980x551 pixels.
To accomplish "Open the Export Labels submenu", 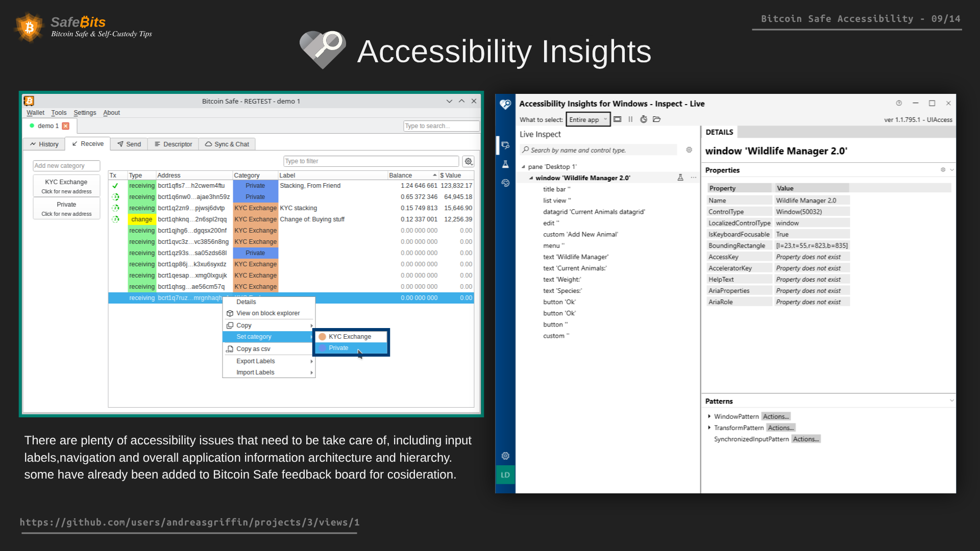I will click(x=269, y=361).
